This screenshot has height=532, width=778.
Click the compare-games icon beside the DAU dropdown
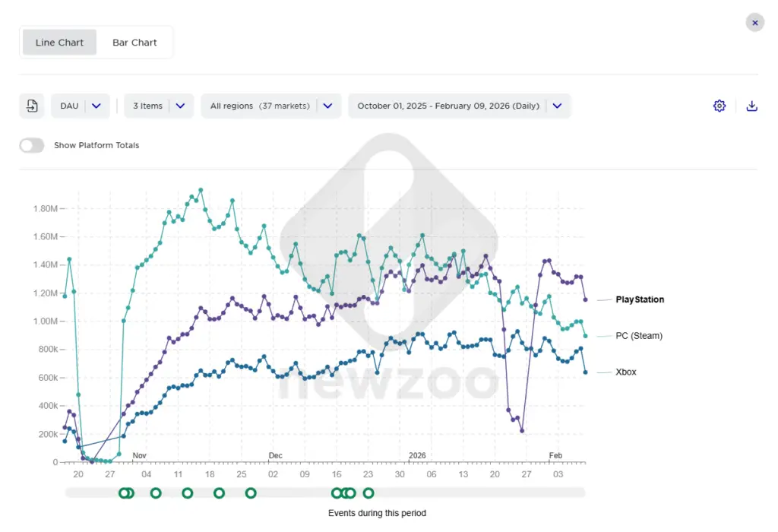tap(31, 106)
